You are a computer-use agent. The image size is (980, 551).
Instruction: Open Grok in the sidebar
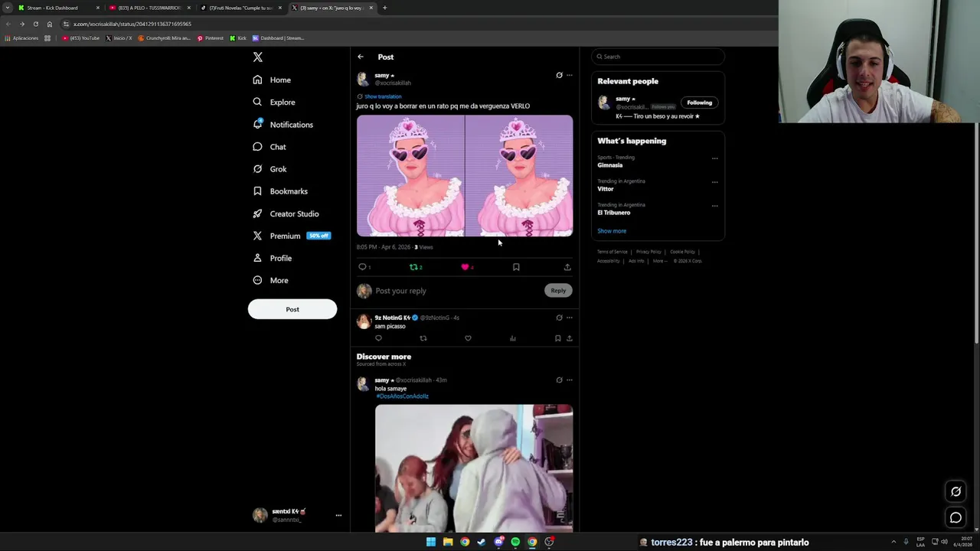269,168
